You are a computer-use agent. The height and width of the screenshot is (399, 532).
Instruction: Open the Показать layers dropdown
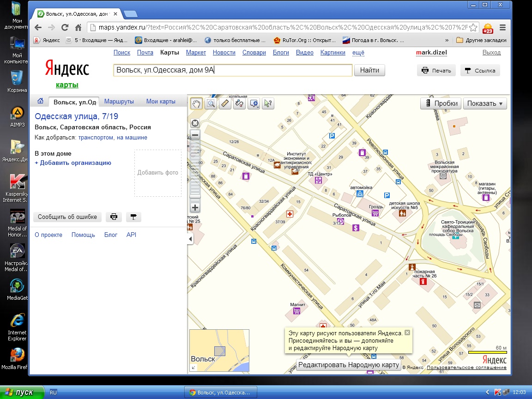pos(485,103)
